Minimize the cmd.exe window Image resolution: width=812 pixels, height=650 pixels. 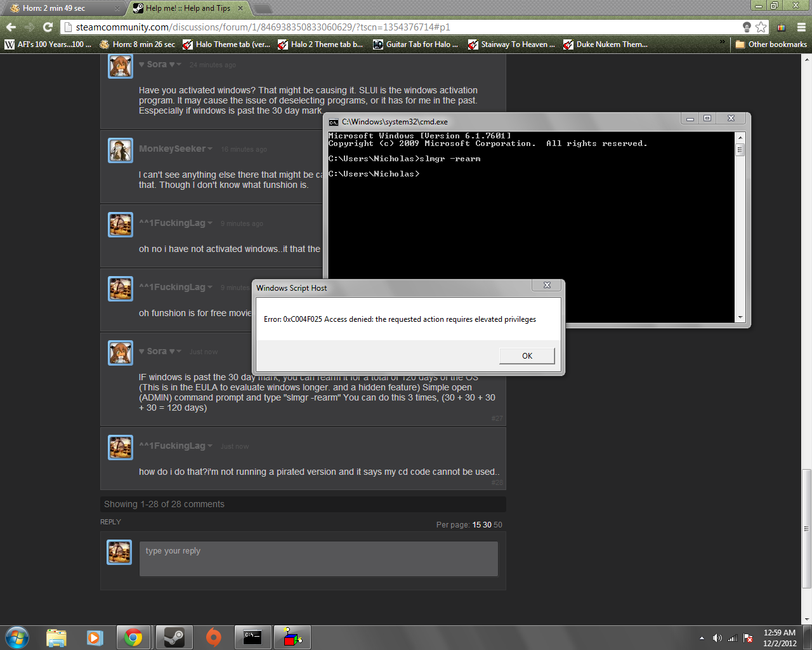tap(690, 118)
